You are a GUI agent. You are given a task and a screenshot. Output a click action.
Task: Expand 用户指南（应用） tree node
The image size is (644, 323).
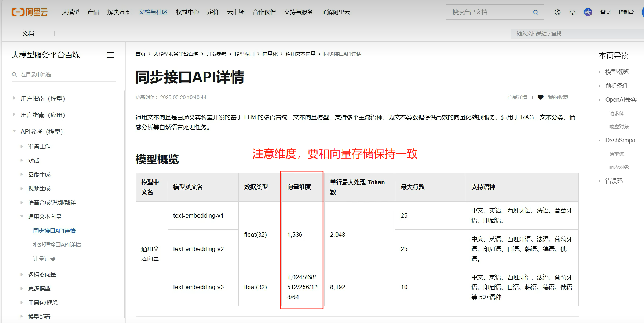pyautogui.click(x=14, y=115)
